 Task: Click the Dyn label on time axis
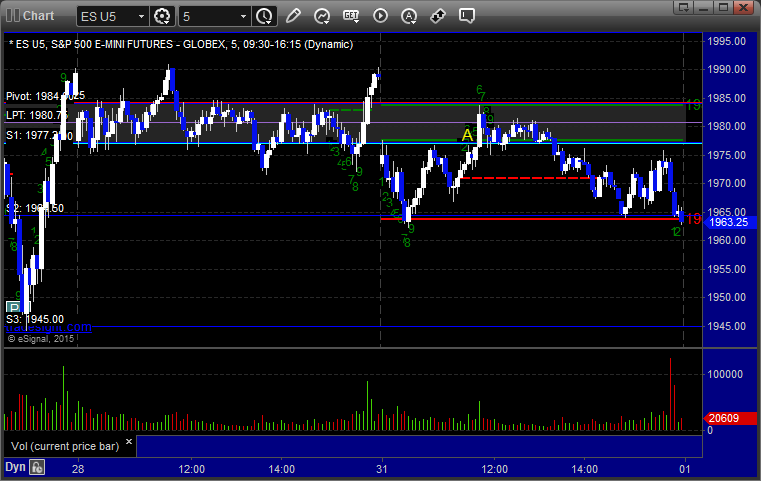pos(15,467)
